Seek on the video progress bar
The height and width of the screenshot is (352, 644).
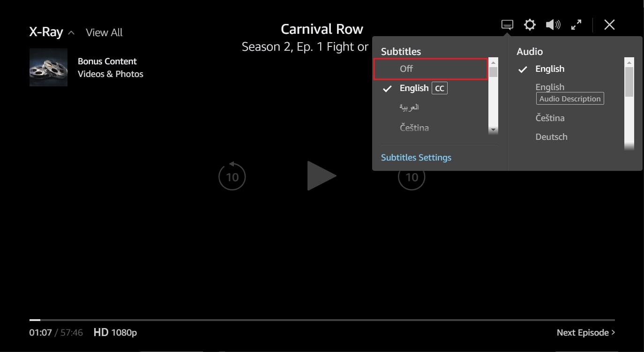pyautogui.click(x=322, y=320)
